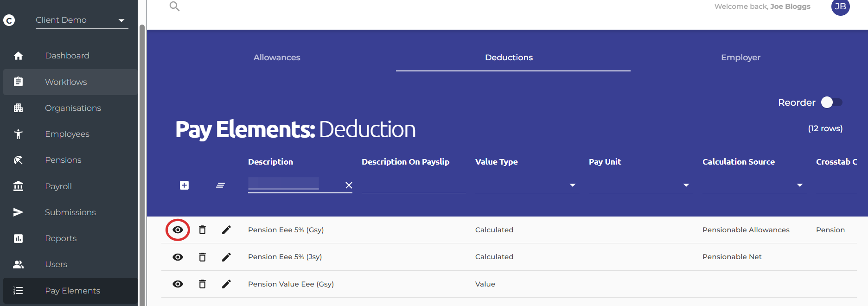Open Users in the sidebar
Screen dimensions: 868x306
[x=70, y=264]
